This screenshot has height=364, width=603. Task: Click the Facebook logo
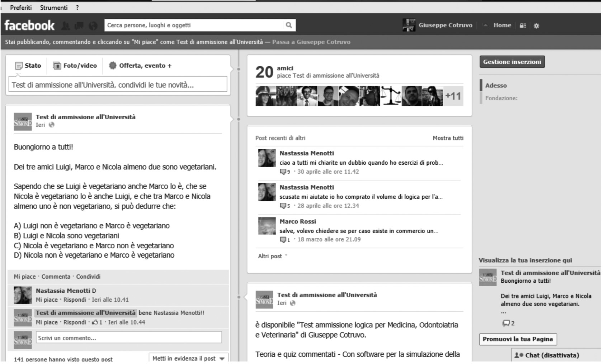point(29,25)
